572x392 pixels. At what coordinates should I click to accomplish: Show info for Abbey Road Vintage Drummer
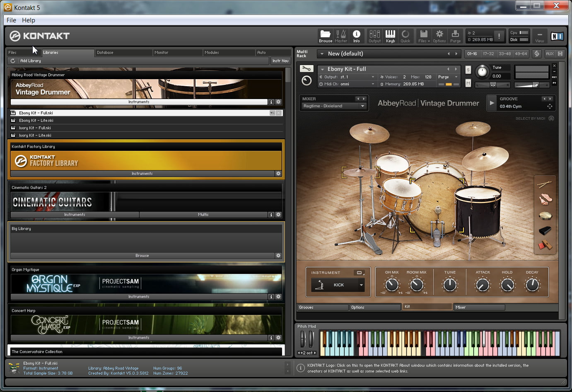tap(271, 102)
